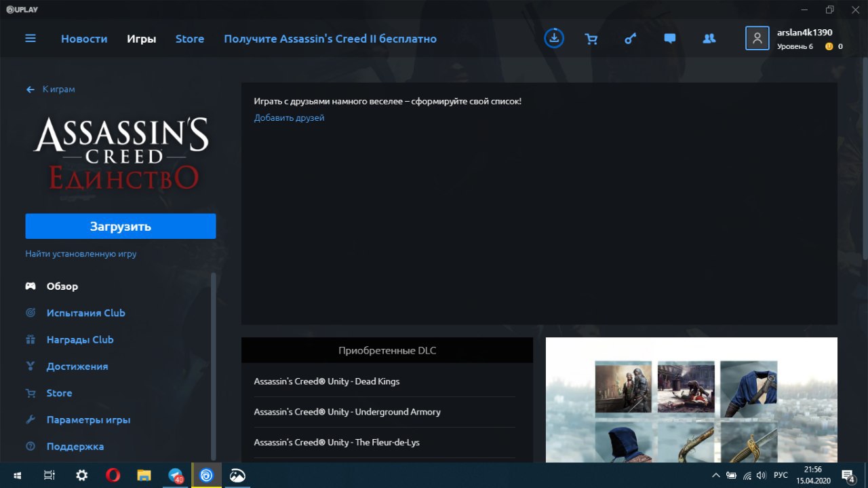Click the Уровень 6 level text
This screenshot has height=488, width=868.
pyautogui.click(x=795, y=46)
